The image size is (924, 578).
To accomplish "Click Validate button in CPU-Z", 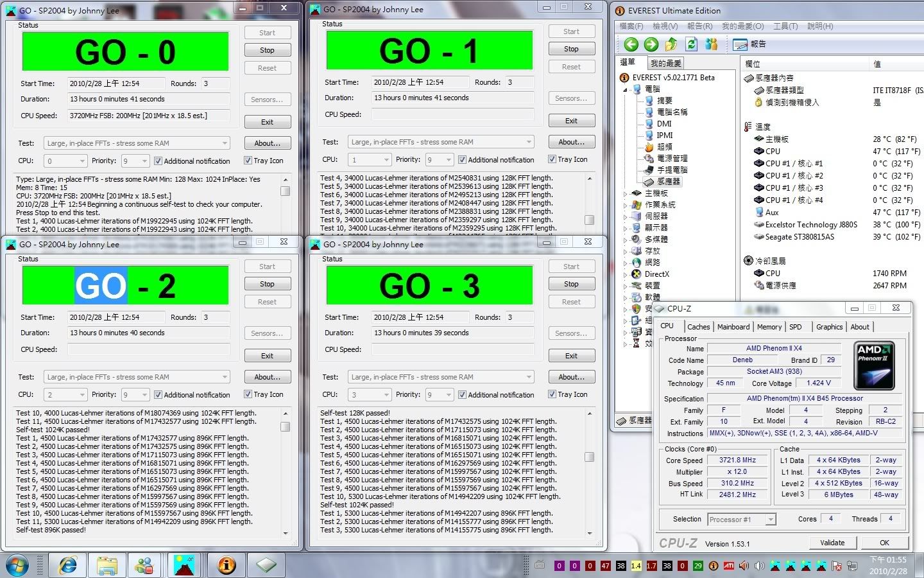I will pyautogui.click(x=832, y=543).
